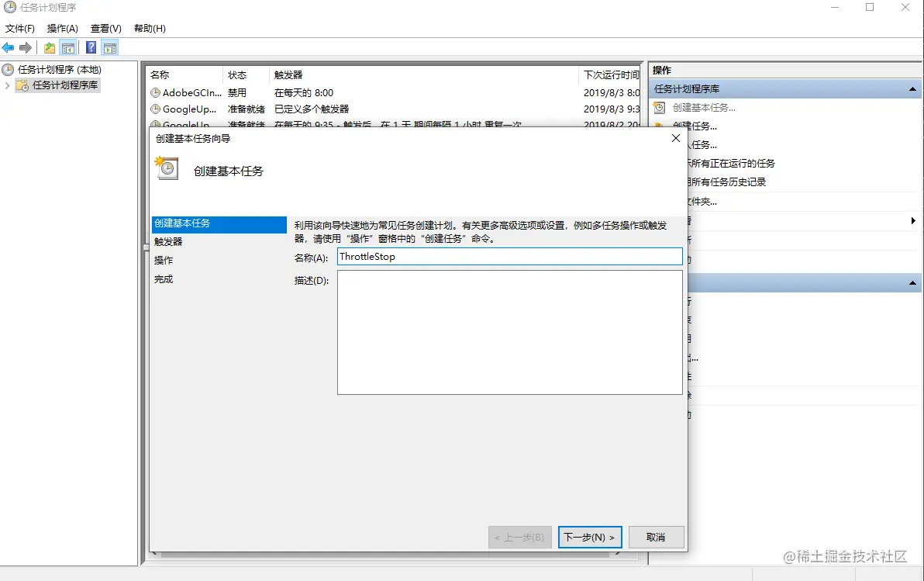Open the 文件(F) menu
Screen dimensions: 924x581
(x=20, y=28)
